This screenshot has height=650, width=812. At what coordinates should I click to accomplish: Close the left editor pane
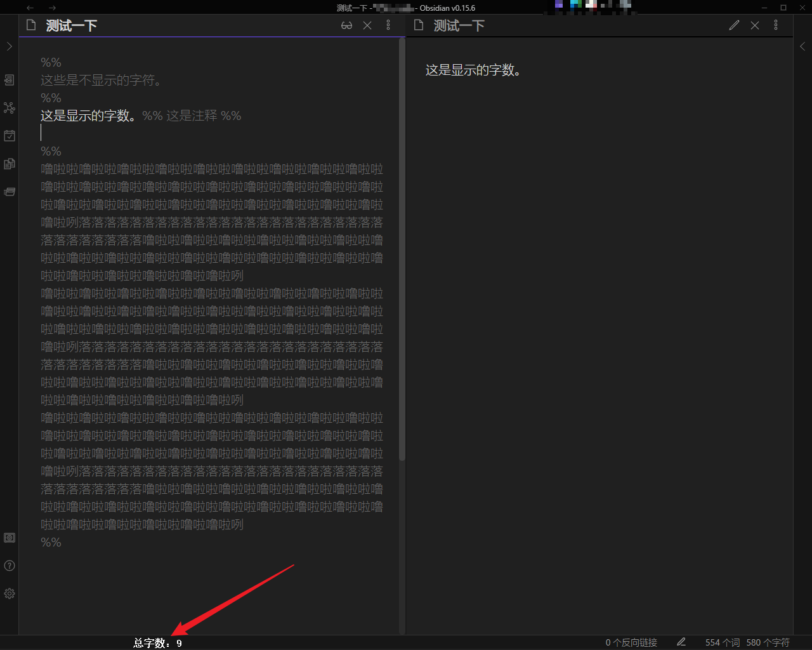click(367, 25)
